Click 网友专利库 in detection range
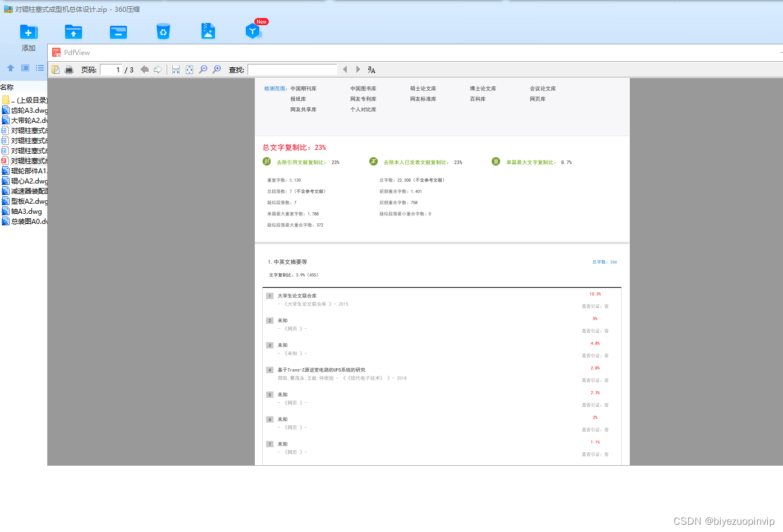The width and height of the screenshot is (783, 532). (363, 99)
